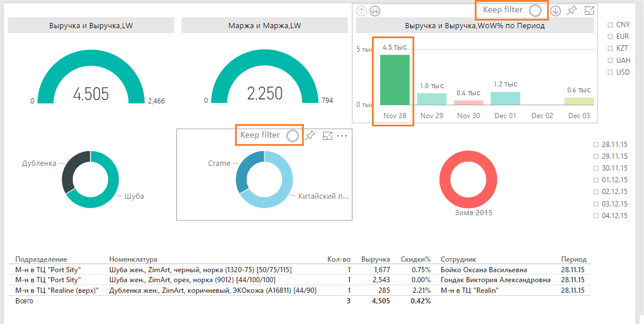Click the go to next level double-arrow icon
This screenshot has width=644, height=324.
pos(374,11)
